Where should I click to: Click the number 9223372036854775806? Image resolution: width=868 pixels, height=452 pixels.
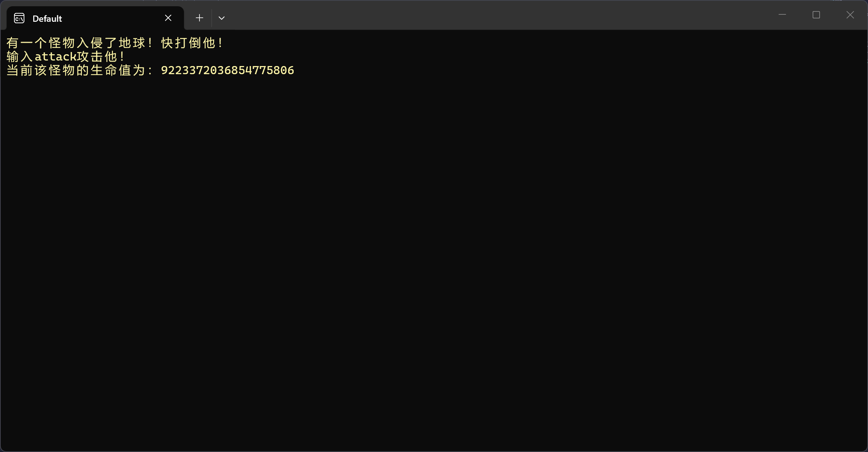coord(228,70)
